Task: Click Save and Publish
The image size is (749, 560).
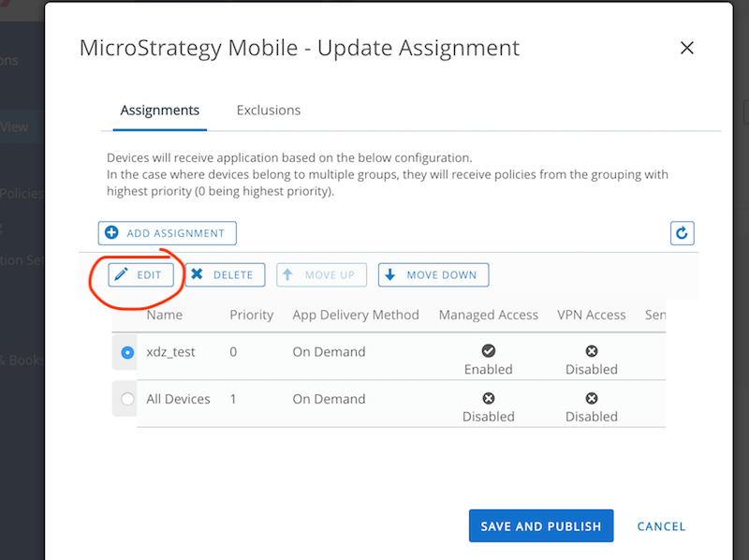Action: pos(541,525)
